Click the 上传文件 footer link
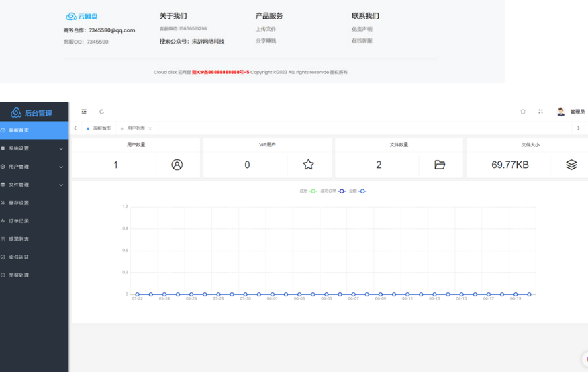Viewport: 588px width, 387px height. (x=266, y=29)
